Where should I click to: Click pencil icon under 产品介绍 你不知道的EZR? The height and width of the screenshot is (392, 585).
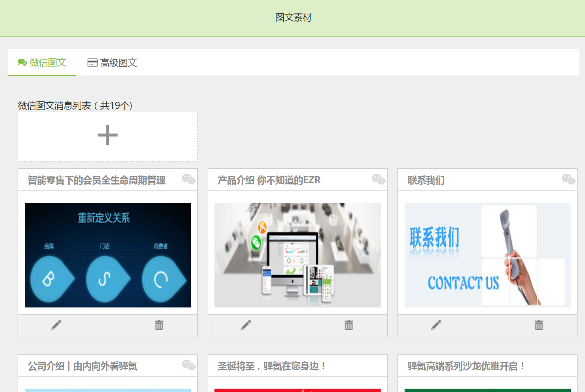click(246, 325)
